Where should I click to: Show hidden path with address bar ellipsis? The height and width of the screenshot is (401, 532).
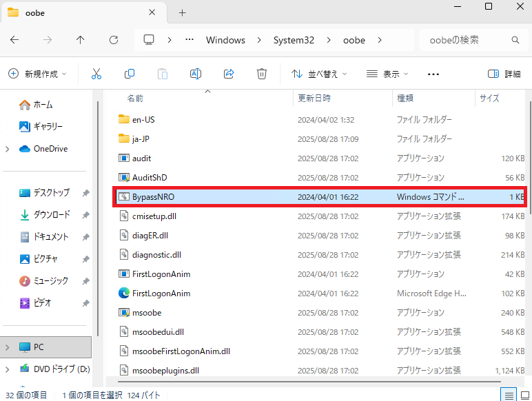190,40
